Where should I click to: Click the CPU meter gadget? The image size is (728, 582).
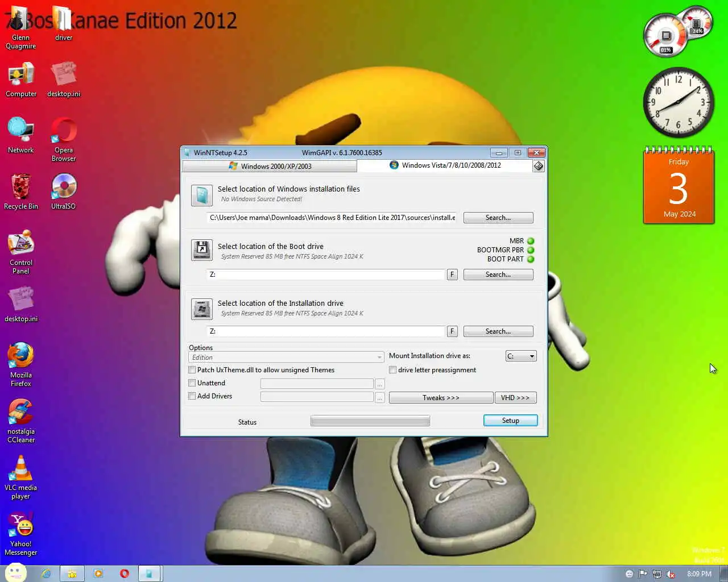coord(666,36)
